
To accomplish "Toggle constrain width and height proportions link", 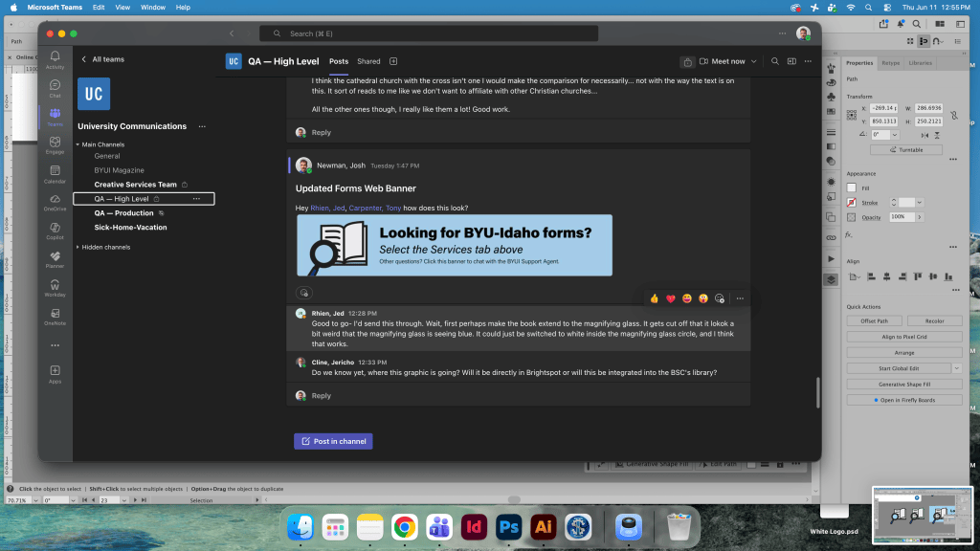I will coord(954,115).
